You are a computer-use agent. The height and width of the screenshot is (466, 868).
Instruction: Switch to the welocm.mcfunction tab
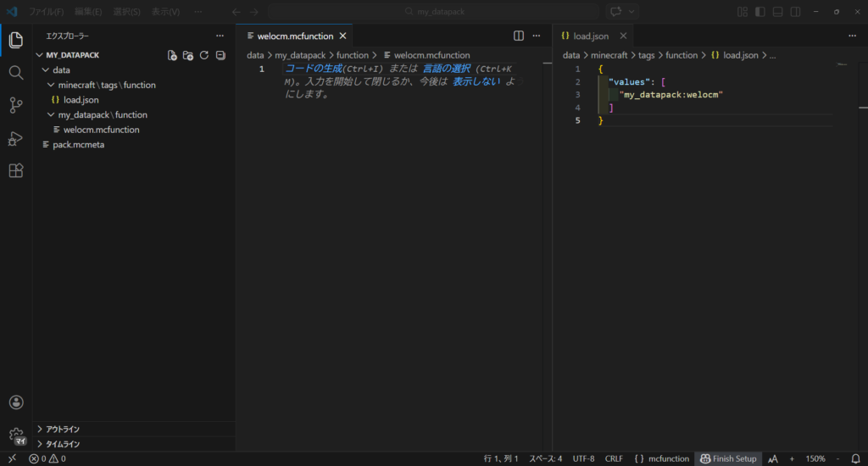point(294,36)
